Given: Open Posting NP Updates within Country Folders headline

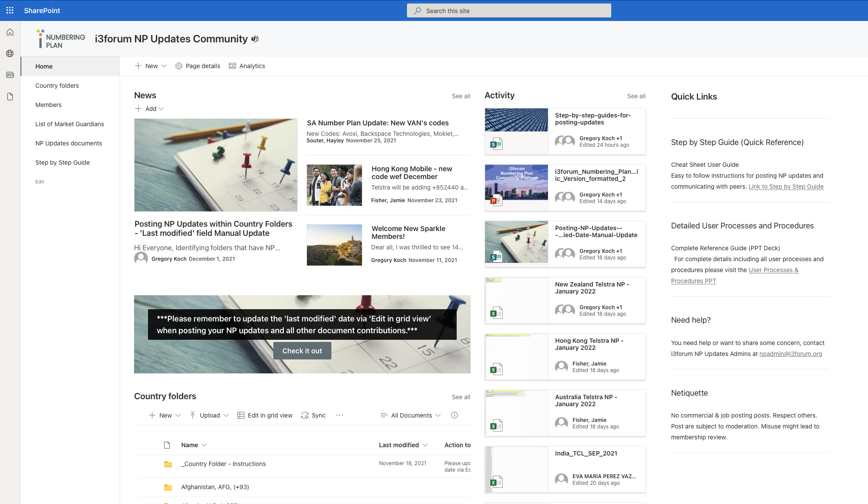Looking at the screenshot, I should click(214, 228).
